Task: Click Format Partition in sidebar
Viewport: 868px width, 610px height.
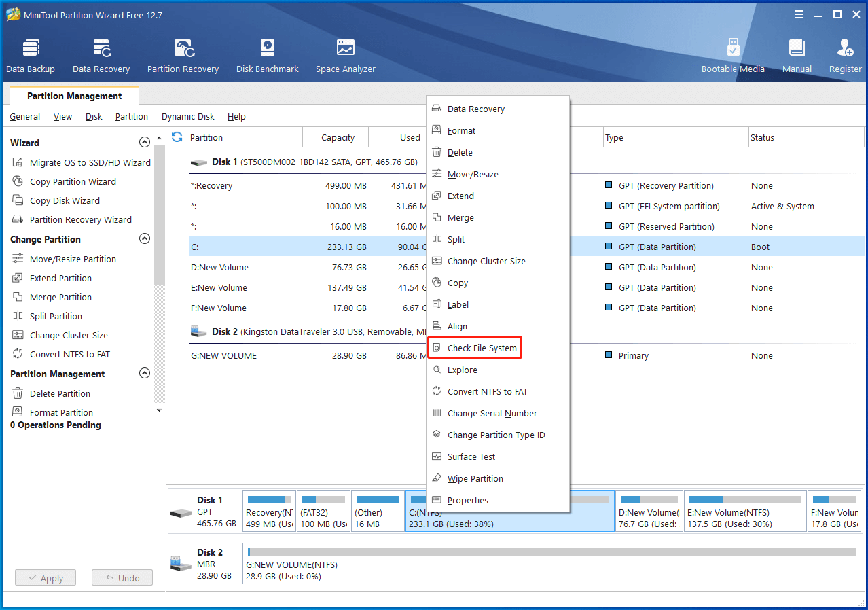Action: [x=52, y=412]
